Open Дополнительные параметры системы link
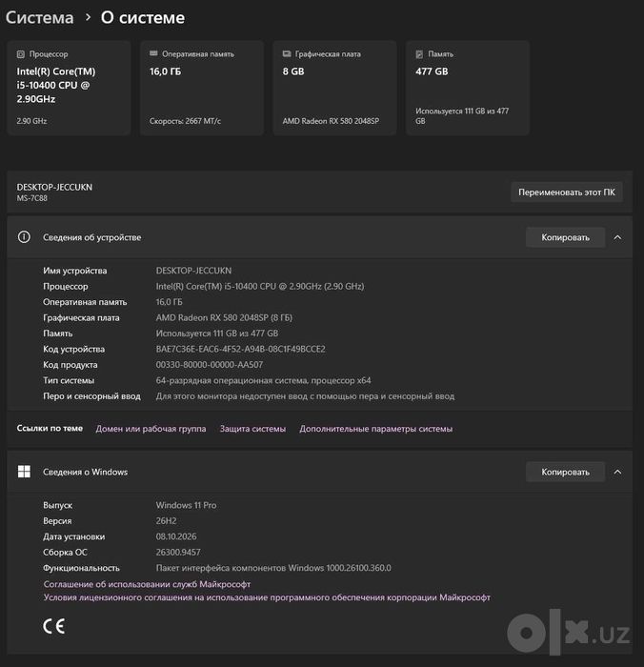 click(376, 429)
